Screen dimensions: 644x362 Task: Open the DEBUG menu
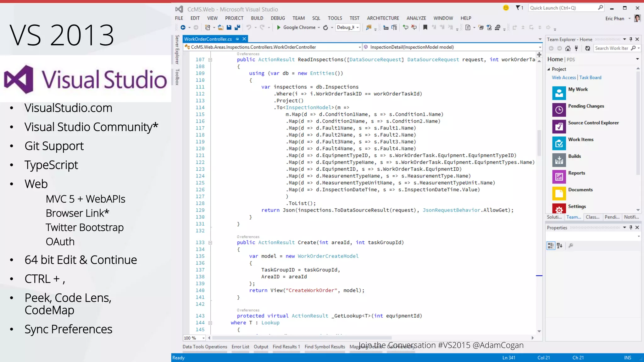pyautogui.click(x=278, y=18)
